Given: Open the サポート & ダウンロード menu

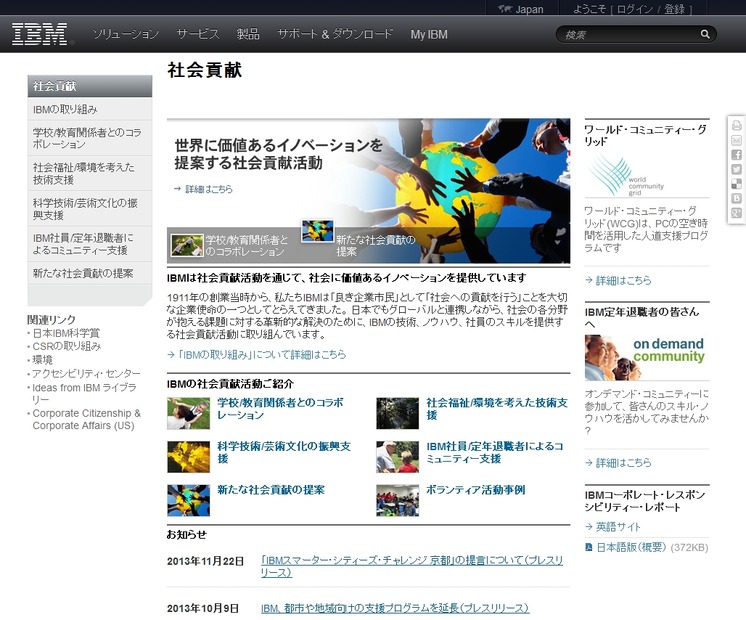Looking at the screenshot, I should point(335,34).
